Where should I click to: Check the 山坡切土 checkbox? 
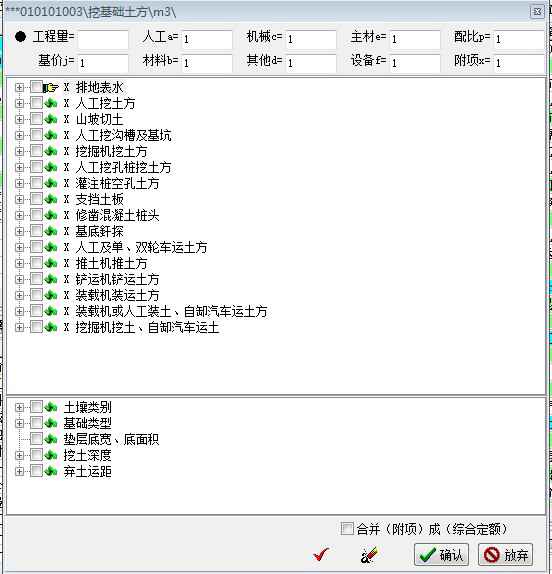(x=36, y=119)
